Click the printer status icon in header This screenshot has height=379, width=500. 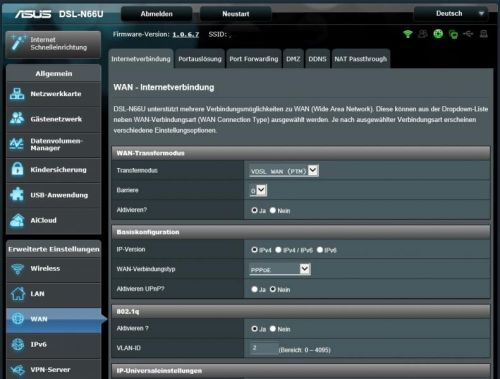[x=484, y=34]
